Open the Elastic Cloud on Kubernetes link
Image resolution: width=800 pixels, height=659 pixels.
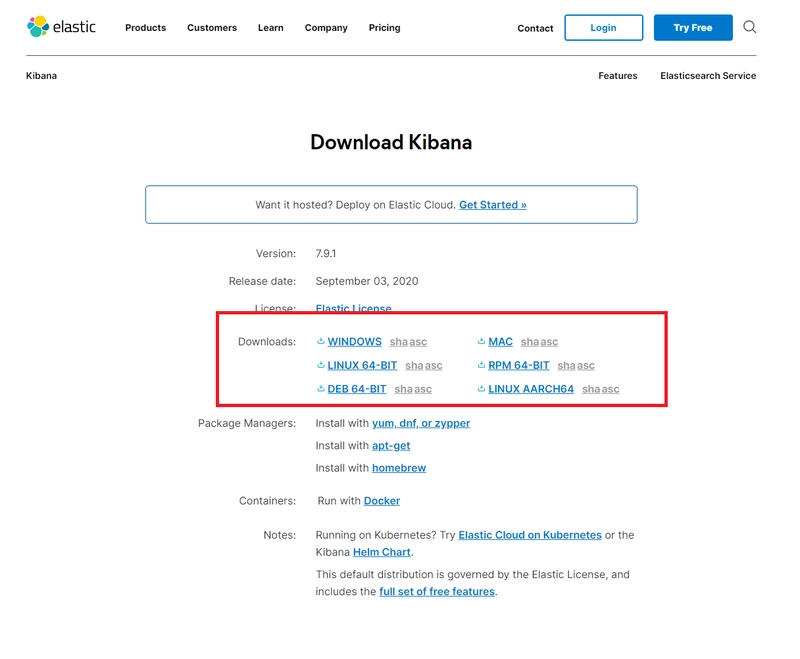[x=530, y=535]
